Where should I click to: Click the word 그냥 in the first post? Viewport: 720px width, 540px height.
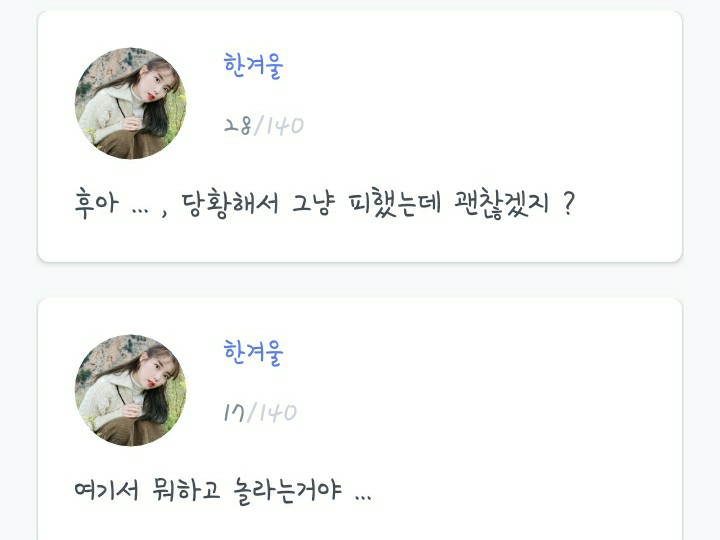pyautogui.click(x=313, y=203)
